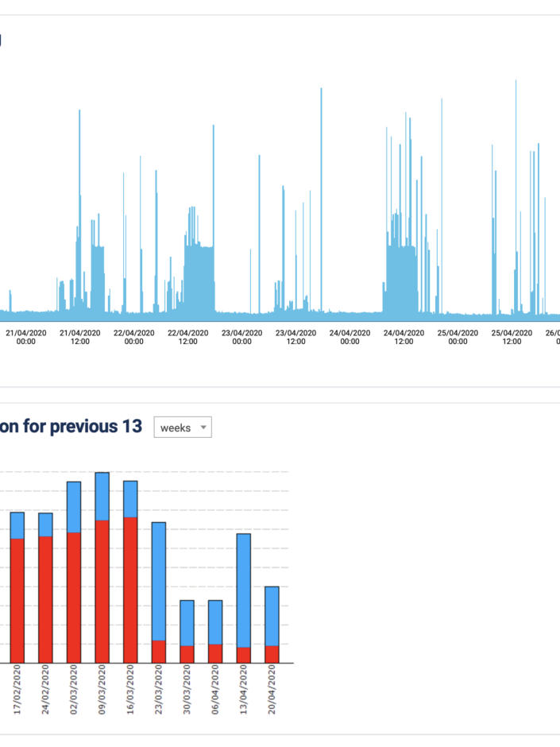Select blue segment of 30/03/2020 bar
Screen dimensions: 560x747
[x=187, y=623]
